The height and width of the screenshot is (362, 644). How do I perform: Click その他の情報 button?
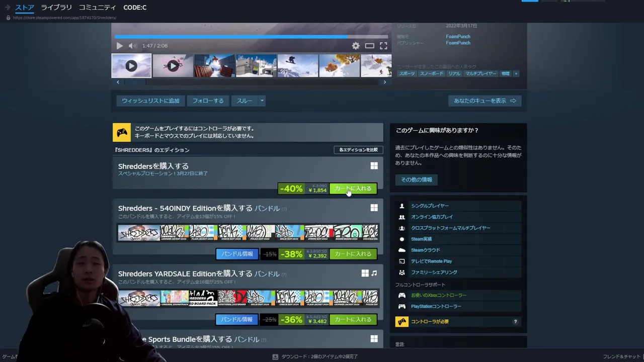[416, 179]
